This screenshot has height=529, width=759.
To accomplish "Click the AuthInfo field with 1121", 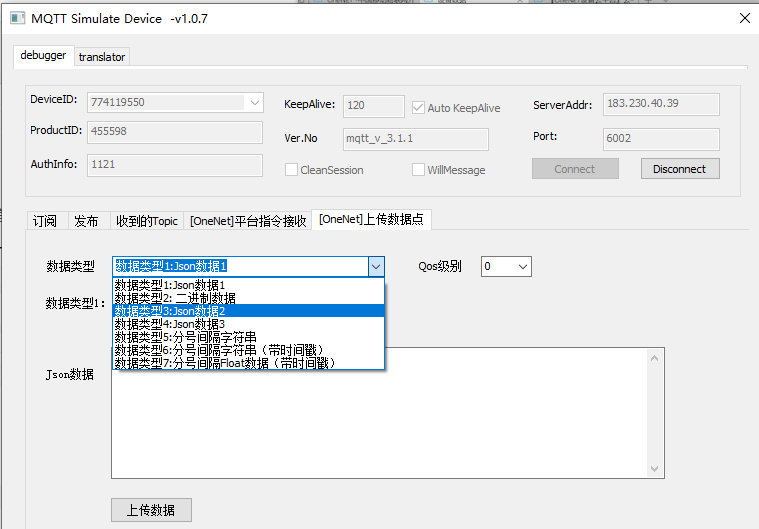I will click(175, 165).
